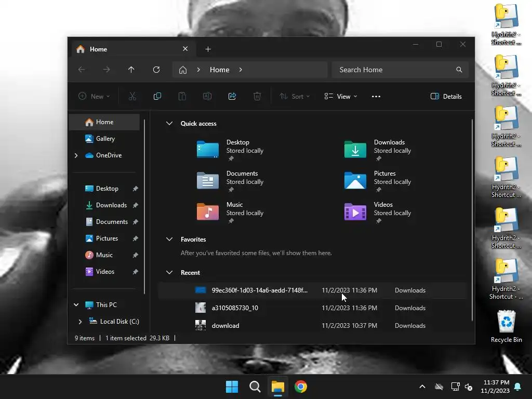This screenshot has width=532, height=399.
Task: Open recent file a3105085730_10
Action: click(x=312, y=308)
